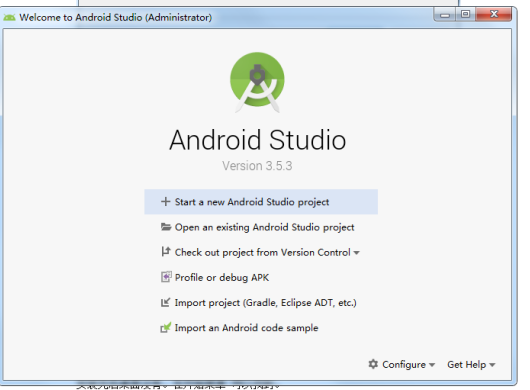Expand the Version Control dropdown arrow
This screenshot has width=530, height=390.
(356, 253)
